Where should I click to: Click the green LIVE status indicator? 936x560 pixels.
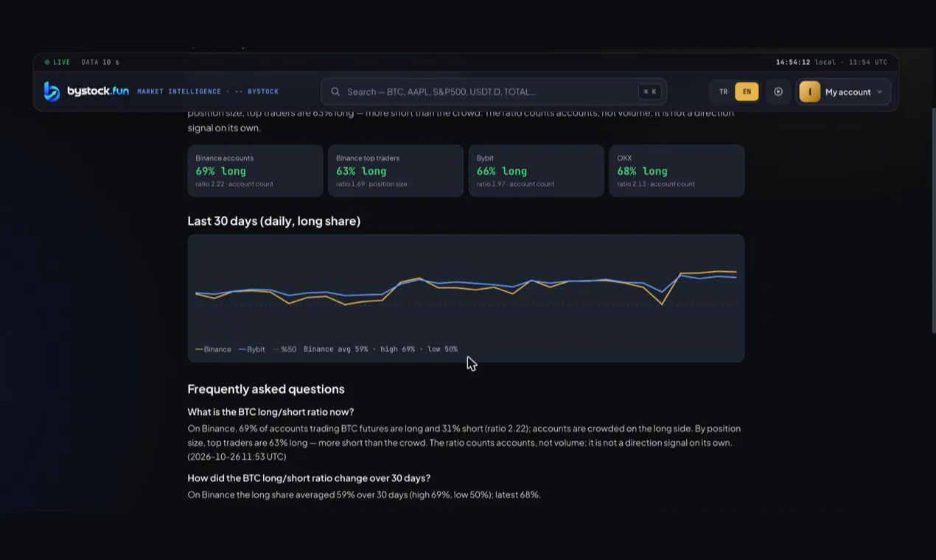57,63
